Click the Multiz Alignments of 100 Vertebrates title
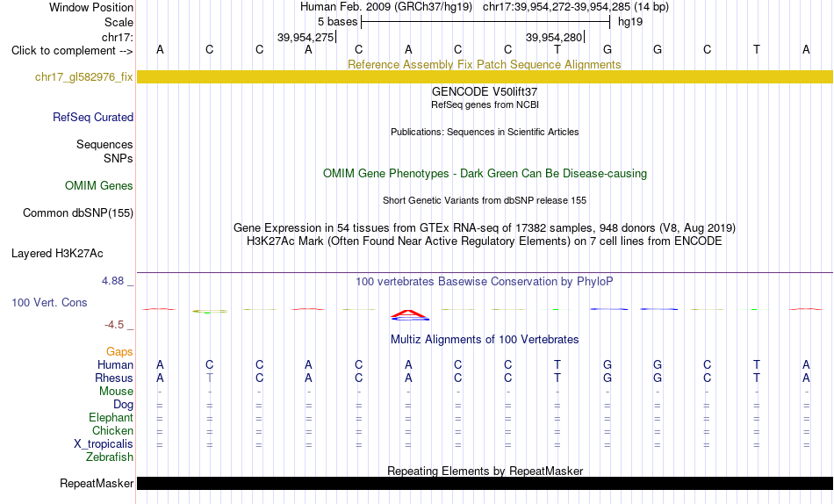This screenshot has height=504, width=834. (x=484, y=340)
